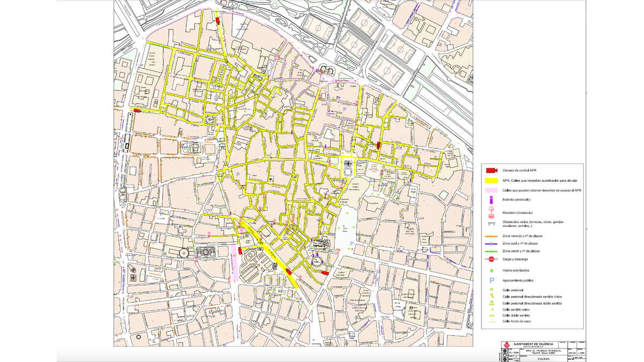Click the Calle fondo de saco legend symbol

[491, 321]
